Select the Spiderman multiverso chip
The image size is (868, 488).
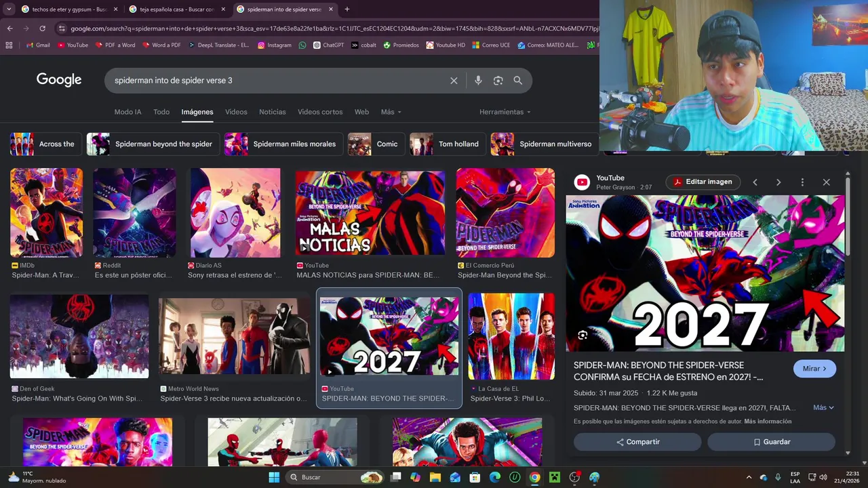click(544, 144)
